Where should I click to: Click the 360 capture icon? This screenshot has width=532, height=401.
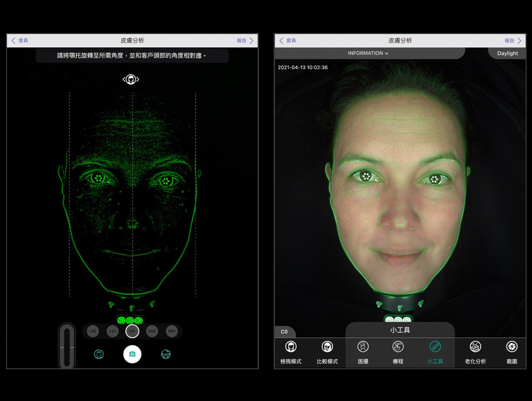[x=166, y=354]
